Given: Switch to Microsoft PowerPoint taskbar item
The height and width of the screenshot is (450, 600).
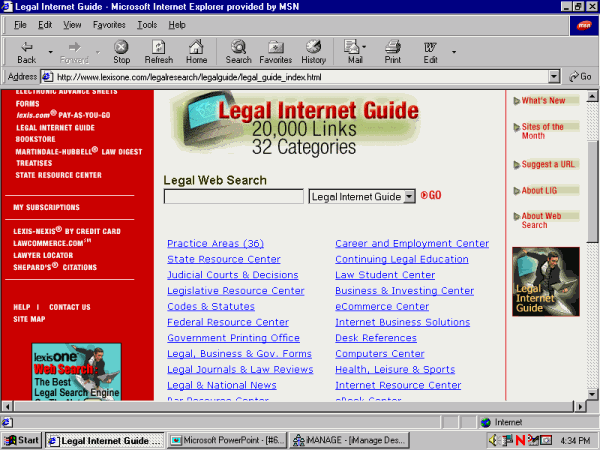Looking at the screenshot, I should [x=228, y=440].
